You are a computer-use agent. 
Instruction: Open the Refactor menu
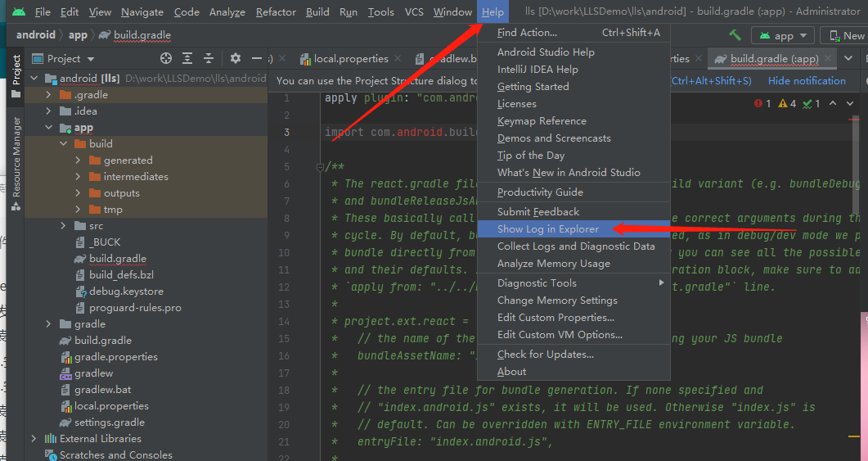276,11
